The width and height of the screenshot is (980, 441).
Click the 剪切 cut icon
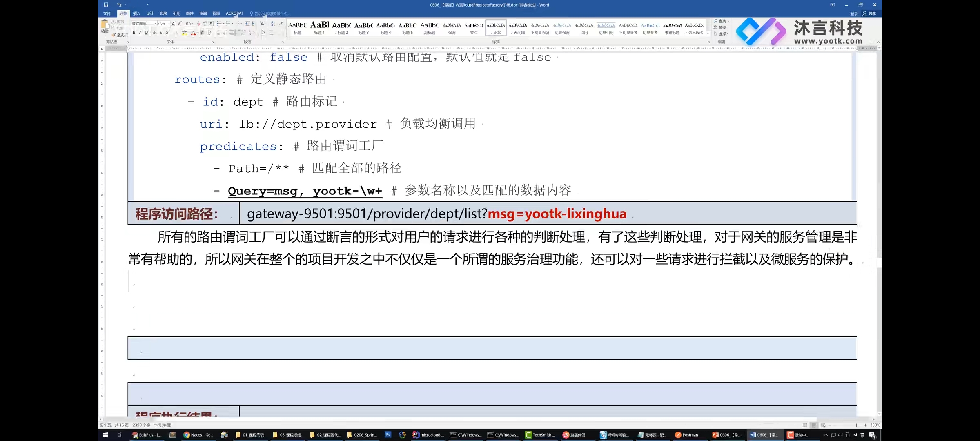click(x=118, y=22)
